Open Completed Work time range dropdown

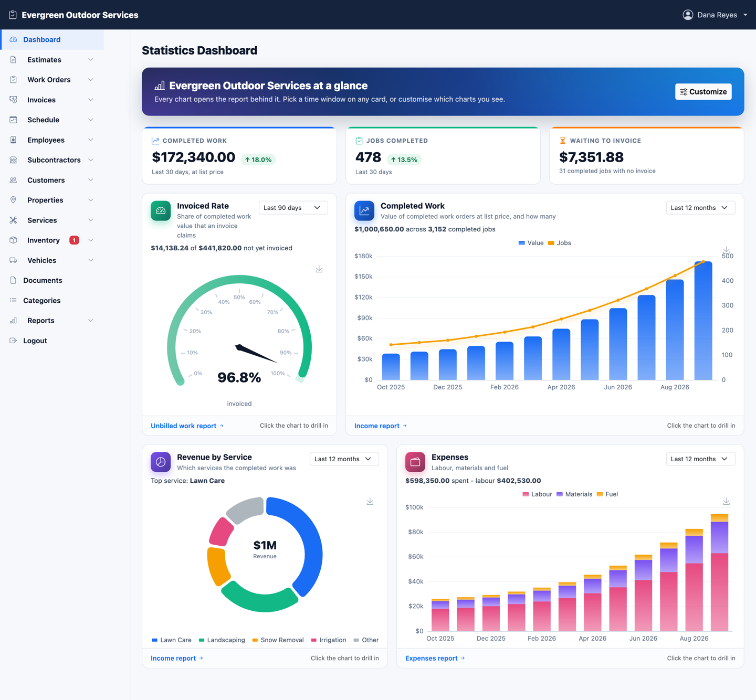700,208
